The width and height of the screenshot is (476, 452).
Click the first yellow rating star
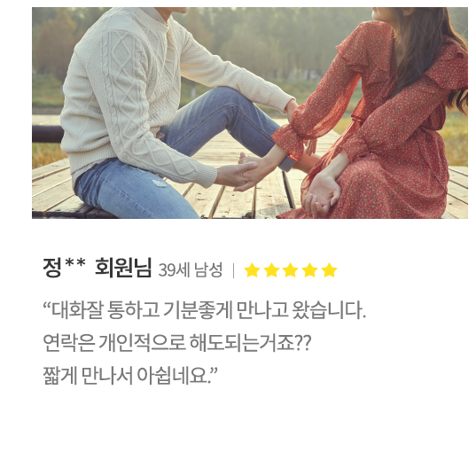click(252, 270)
